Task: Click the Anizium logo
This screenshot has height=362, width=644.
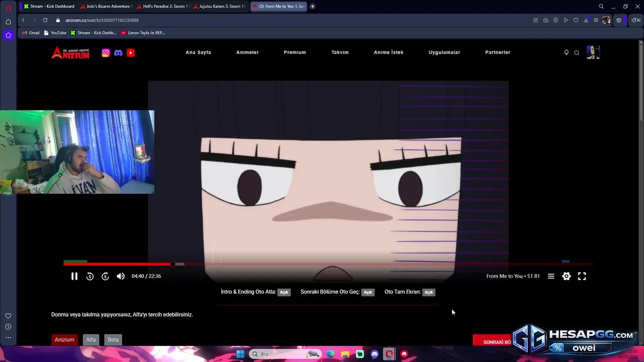Action: click(70, 53)
